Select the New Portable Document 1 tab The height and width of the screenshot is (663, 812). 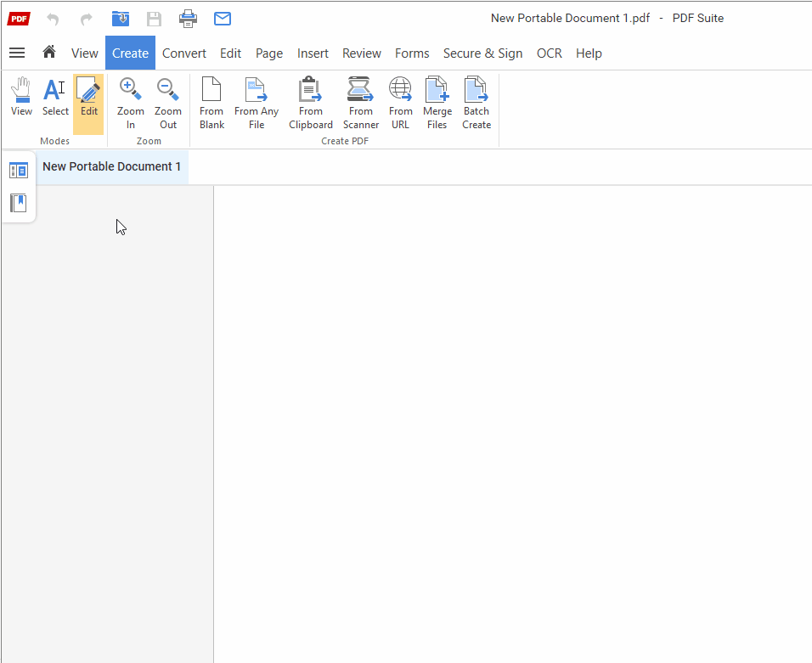coord(111,166)
